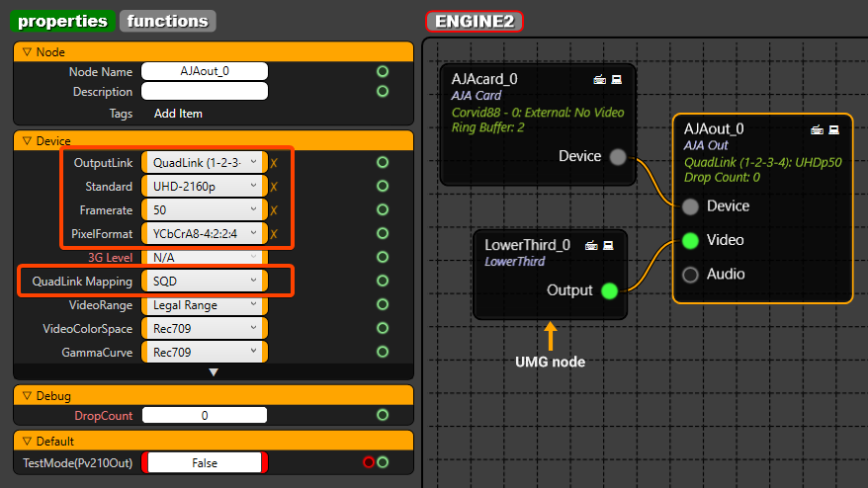Click the X reset icon beside Framerate
This screenshot has height=488, width=868.
[275, 209]
